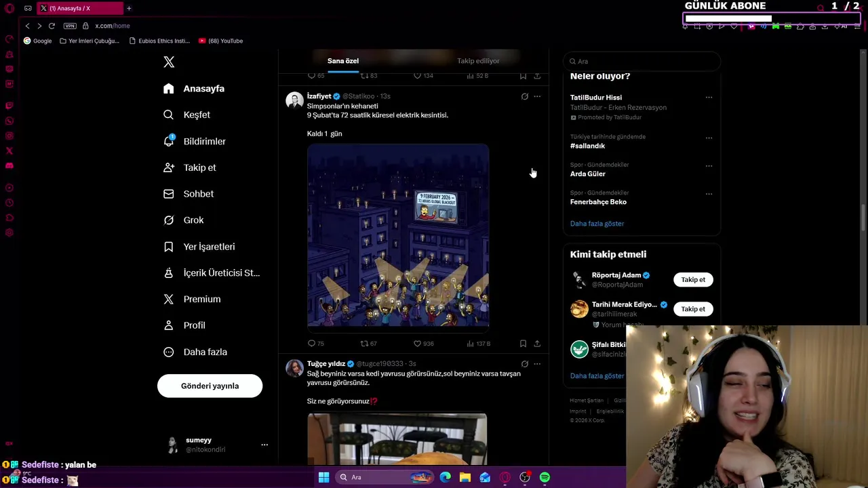This screenshot has width=868, height=488.
Task: Open Opera main menu logo
Action: click(9, 8)
